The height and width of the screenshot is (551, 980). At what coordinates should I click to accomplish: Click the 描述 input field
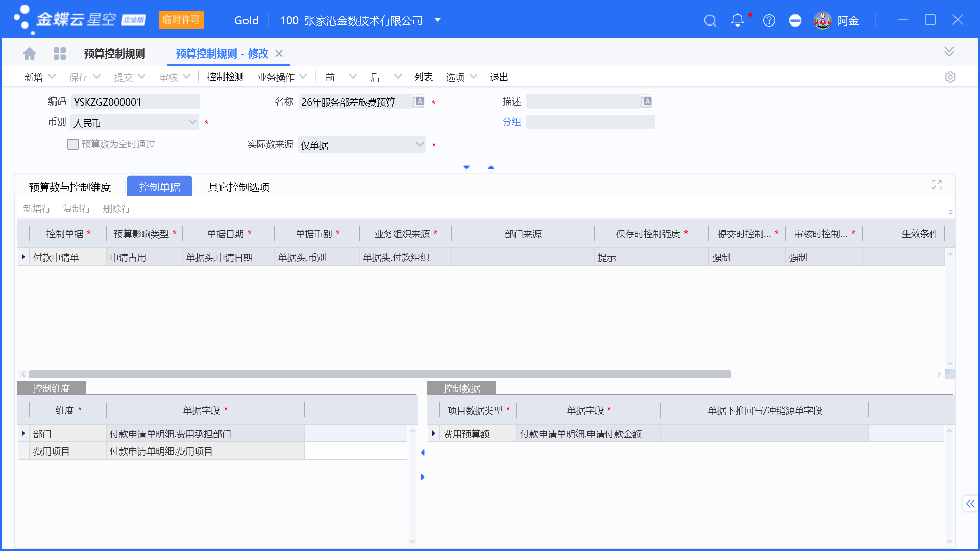tap(583, 102)
